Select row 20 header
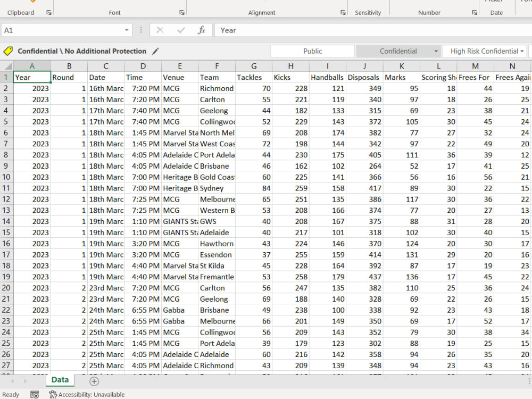This screenshot has width=532, height=399. [6, 288]
